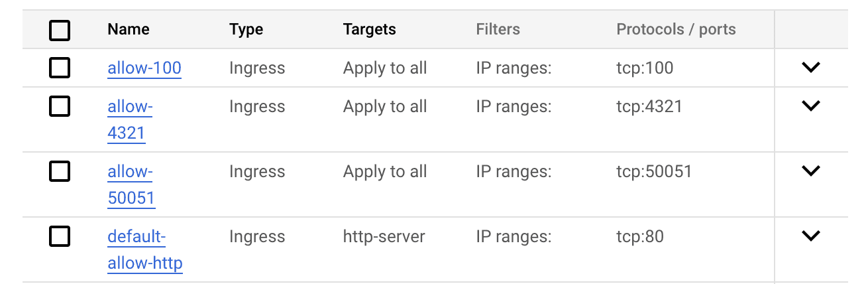868x284 pixels.
Task: Check the box for allow-4321 rule
Action: [x=60, y=106]
